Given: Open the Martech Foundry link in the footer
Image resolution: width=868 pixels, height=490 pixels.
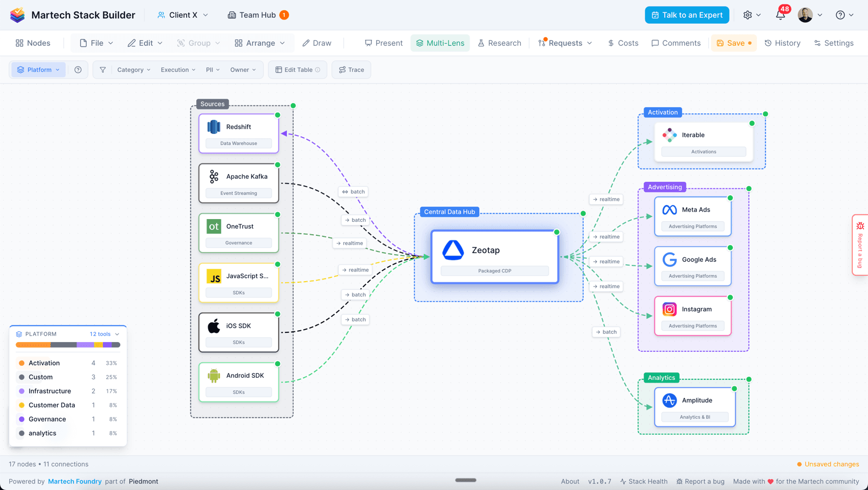Looking at the screenshot, I should tap(75, 481).
